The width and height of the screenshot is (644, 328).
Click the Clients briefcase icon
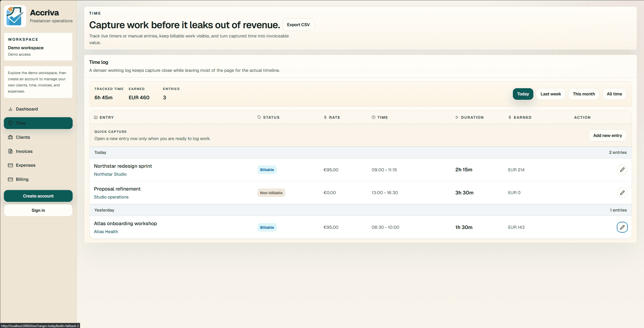point(10,137)
